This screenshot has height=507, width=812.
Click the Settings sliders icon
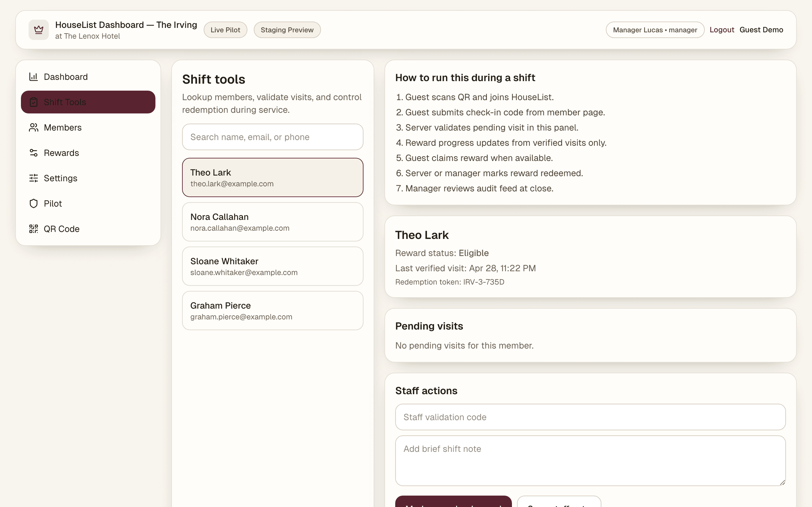(x=33, y=178)
